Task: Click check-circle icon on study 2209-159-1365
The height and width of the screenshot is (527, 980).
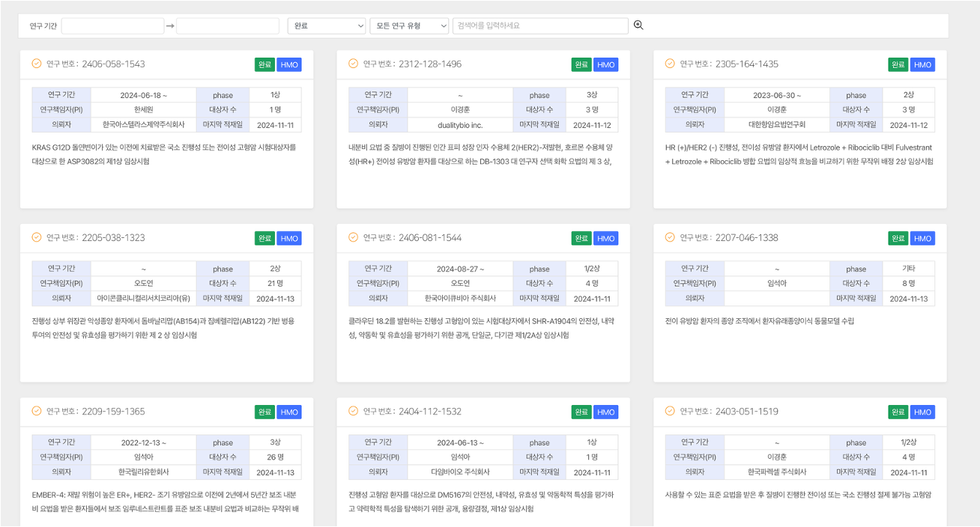Action: [37, 411]
